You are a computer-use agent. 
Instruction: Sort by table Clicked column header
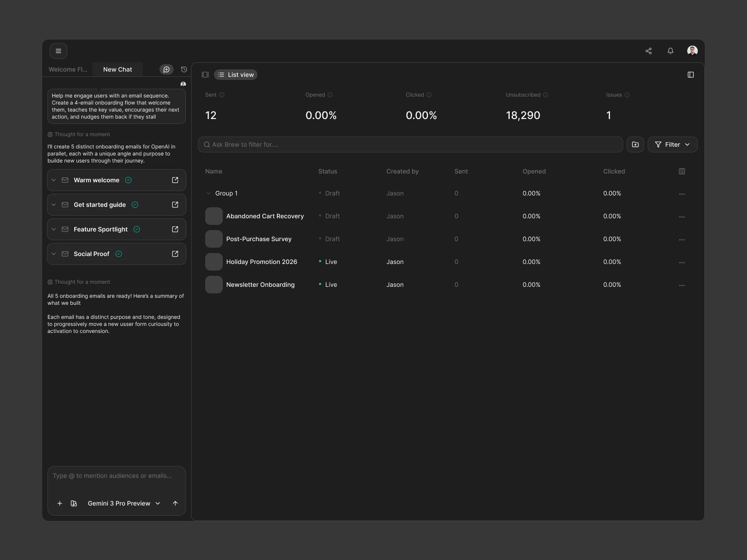[614, 171]
